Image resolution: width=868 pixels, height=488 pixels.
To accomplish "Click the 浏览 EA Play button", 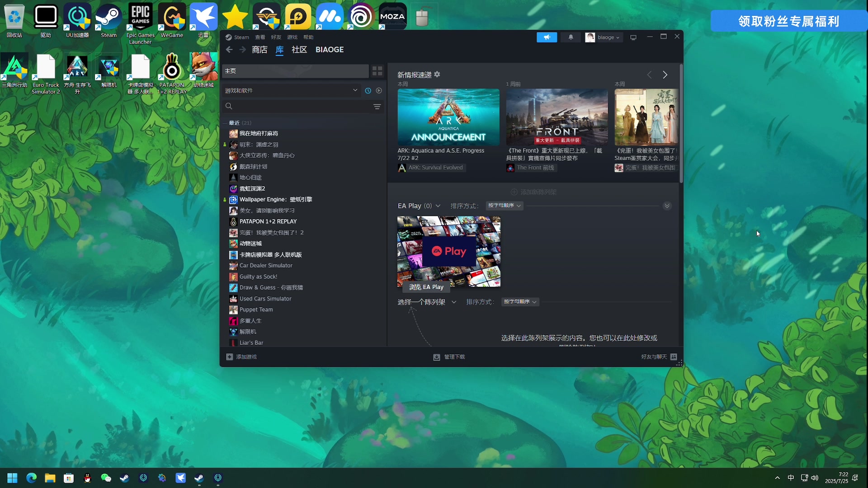I will (x=426, y=287).
